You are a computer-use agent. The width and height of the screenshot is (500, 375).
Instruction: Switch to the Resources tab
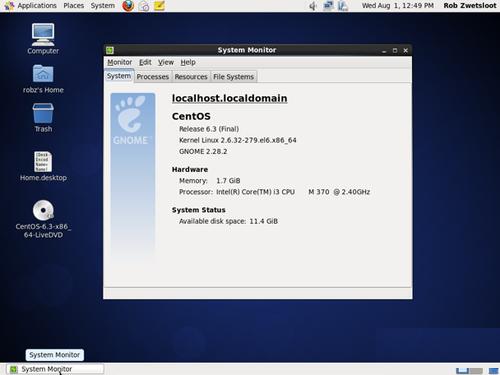pyautogui.click(x=191, y=77)
